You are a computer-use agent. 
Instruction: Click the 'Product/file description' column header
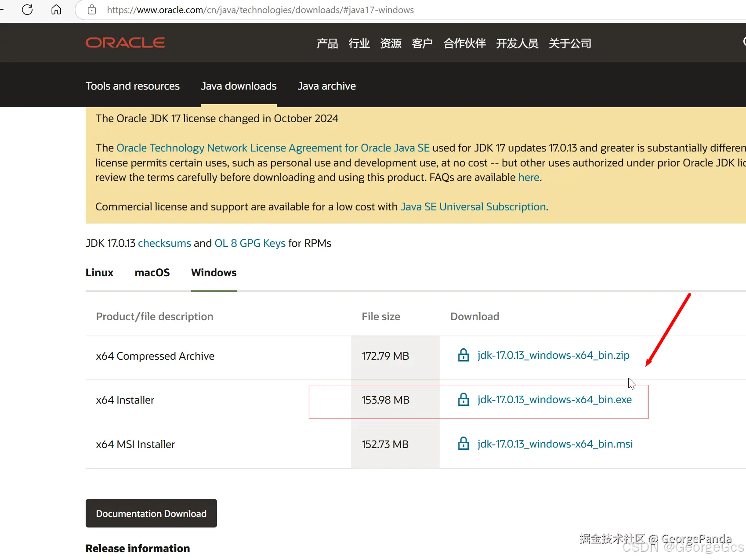point(155,317)
